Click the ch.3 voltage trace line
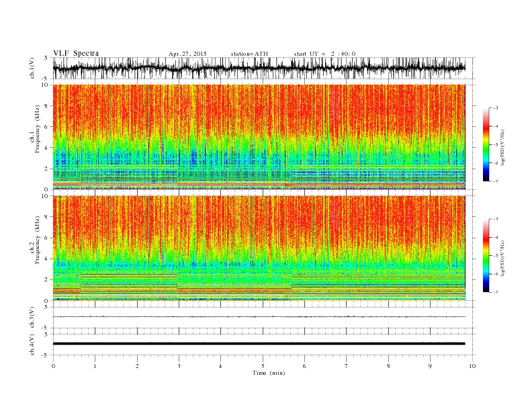 (259, 317)
